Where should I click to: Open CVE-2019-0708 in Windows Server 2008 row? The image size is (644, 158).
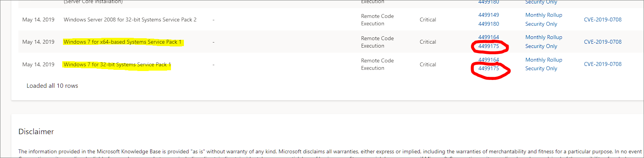[x=603, y=20]
